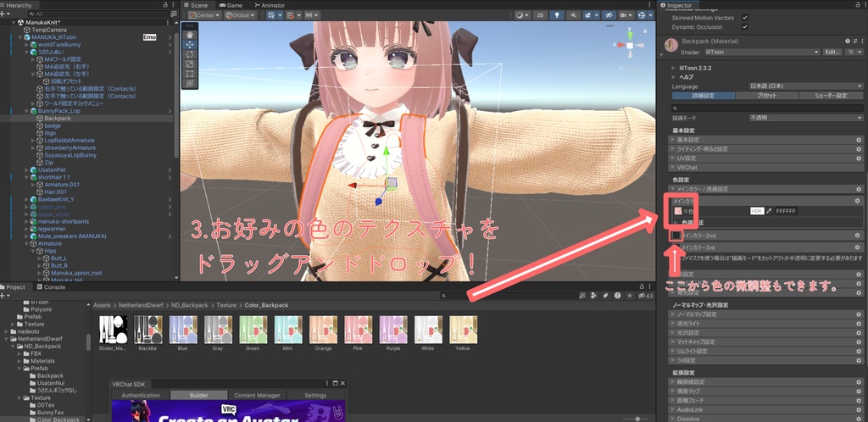Image resolution: width=868 pixels, height=422 pixels.
Task: Open the 描画モード 不透明 dropdown
Action: (x=805, y=118)
